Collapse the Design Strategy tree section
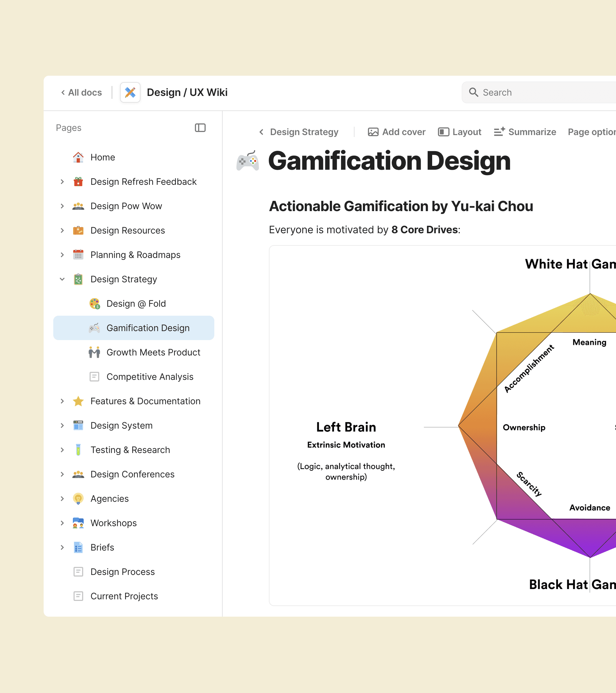The height and width of the screenshot is (693, 616). tap(62, 279)
